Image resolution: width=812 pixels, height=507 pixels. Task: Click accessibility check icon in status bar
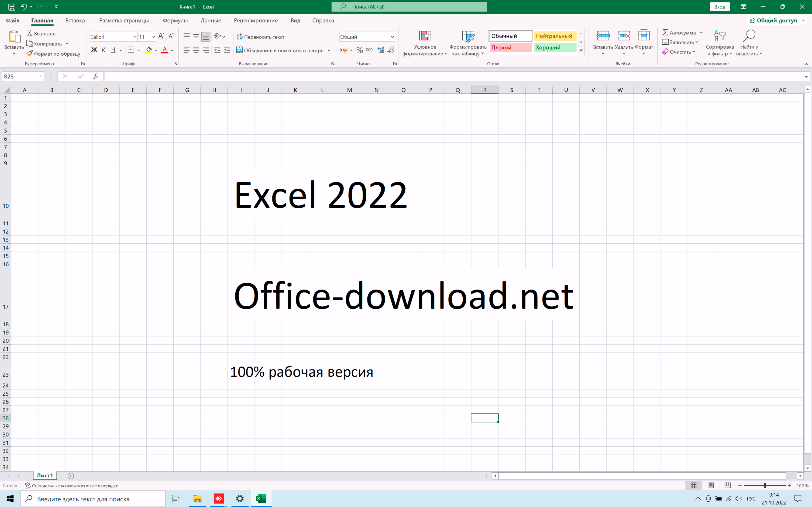click(x=28, y=486)
